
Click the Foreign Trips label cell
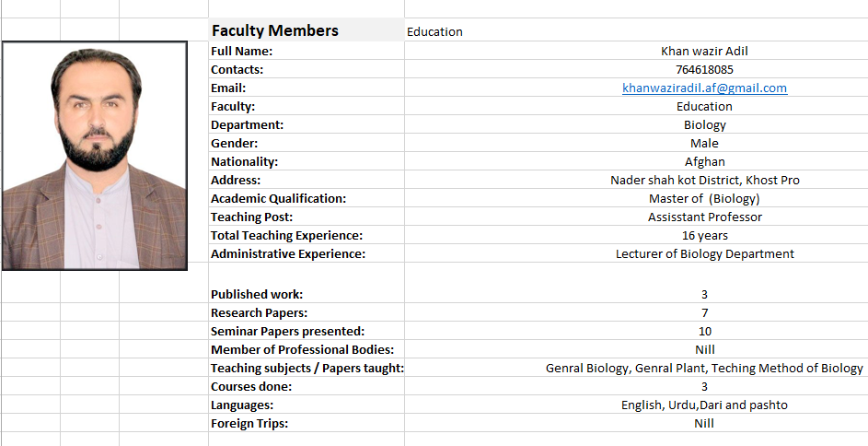click(x=307, y=423)
